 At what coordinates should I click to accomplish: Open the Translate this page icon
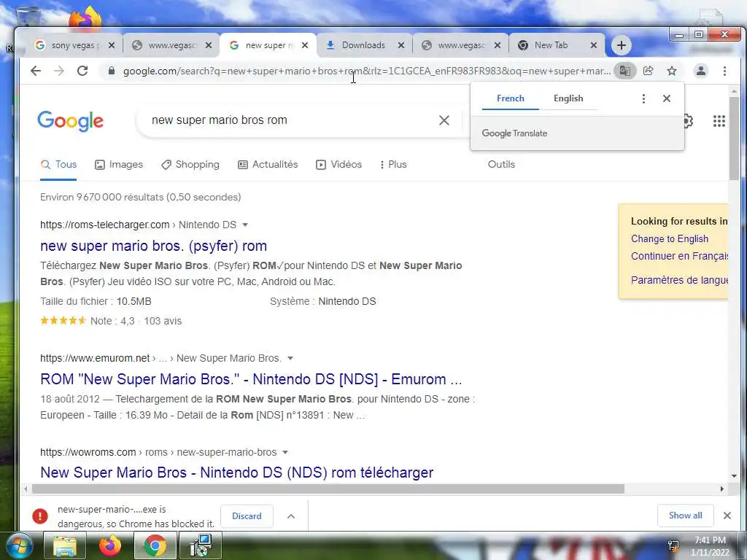pyautogui.click(x=624, y=71)
